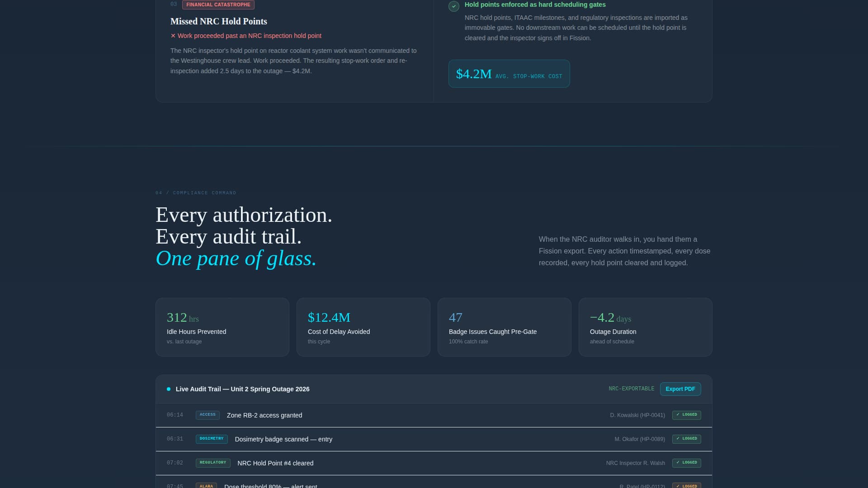The image size is (868, 488).
Task: Select the Missed NRC Hold Points heading
Action: (x=219, y=21)
